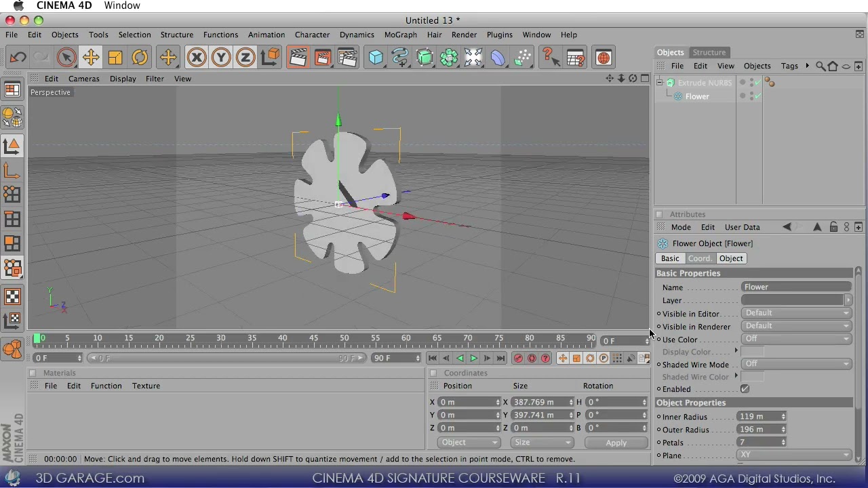
Task: Go back using Attributes left arrow
Action: coord(787,227)
